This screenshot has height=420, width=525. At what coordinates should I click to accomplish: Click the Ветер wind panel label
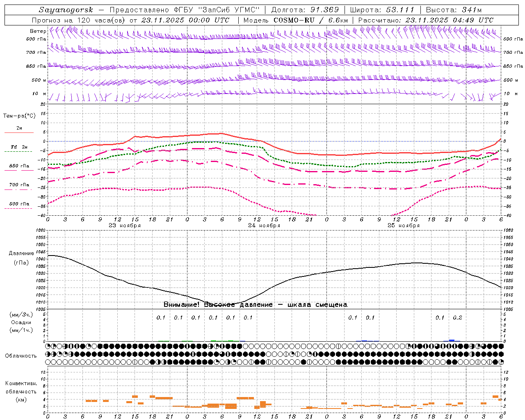(x=38, y=31)
